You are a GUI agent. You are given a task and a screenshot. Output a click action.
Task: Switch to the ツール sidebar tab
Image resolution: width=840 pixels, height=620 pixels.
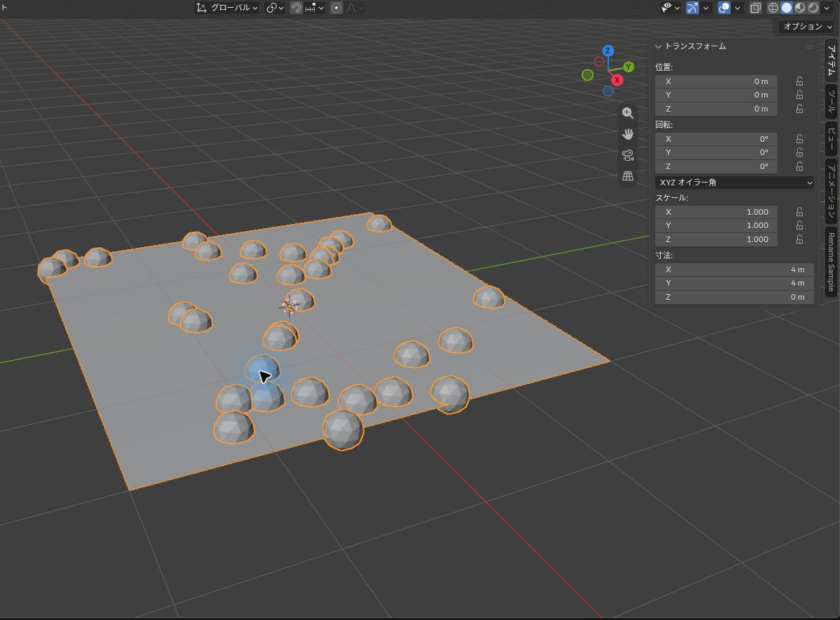[x=832, y=102]
